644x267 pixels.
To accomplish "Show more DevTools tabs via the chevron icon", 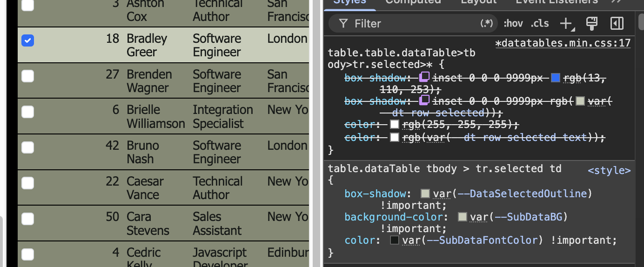I will 616,1.
